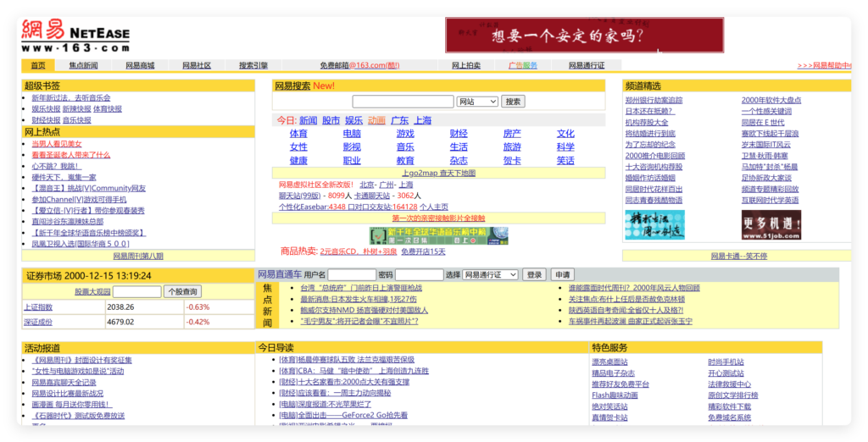Open the 房产 category link
Image resolution: width=868 pixels, height=442 pixels.
[512, 134]
